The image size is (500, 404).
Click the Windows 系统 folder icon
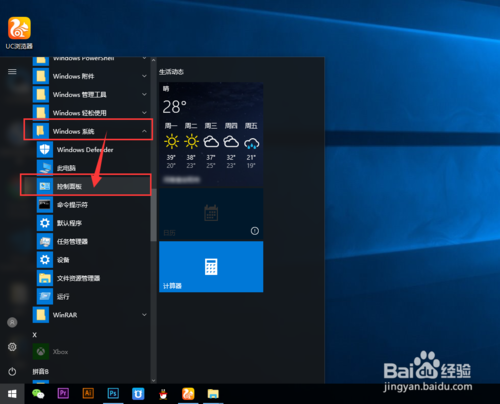[x=41, y=131]
